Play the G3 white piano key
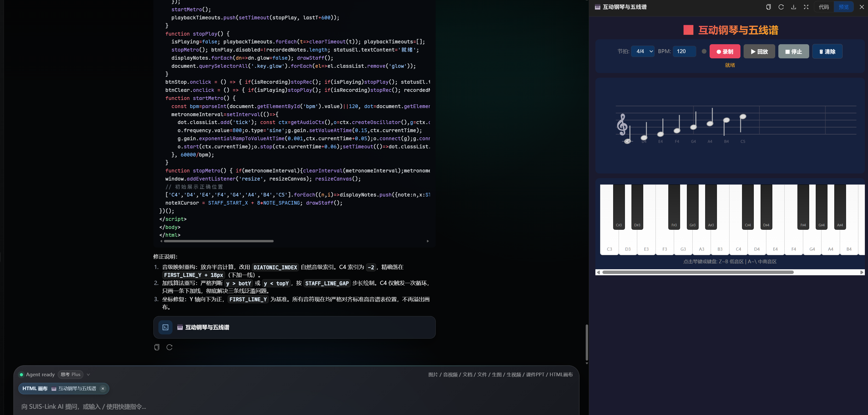This screenshot has height=415, width=868. click(683, 243)
